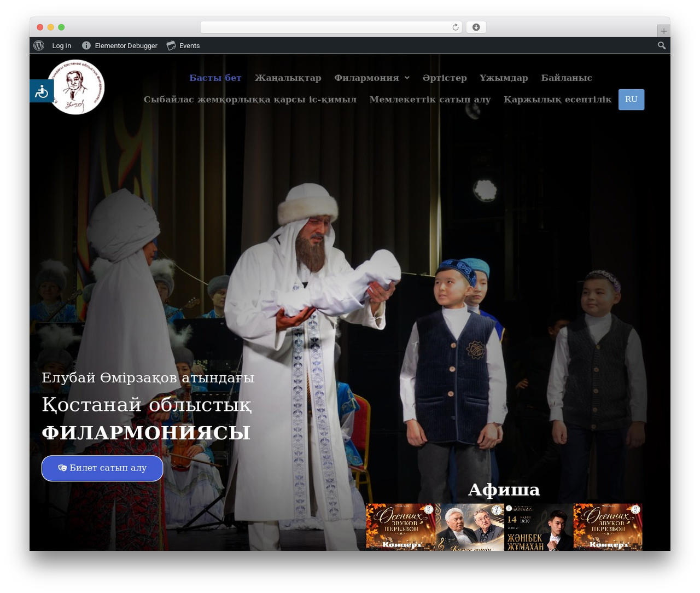Click the browser address bar
The height and width of the screenshot is (593, 700).
coord(331,27)
